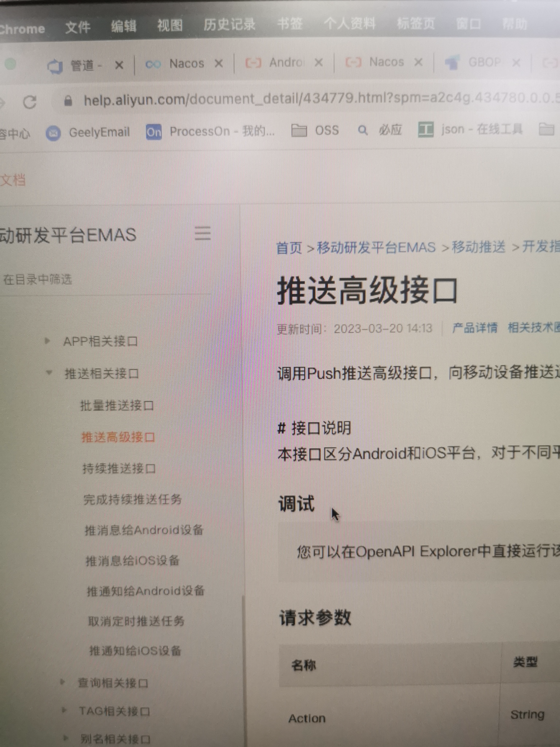Select 取消定时推送任务 in sidebar
The height and width of the screenshot is (747, 560).
coord(136,621)
